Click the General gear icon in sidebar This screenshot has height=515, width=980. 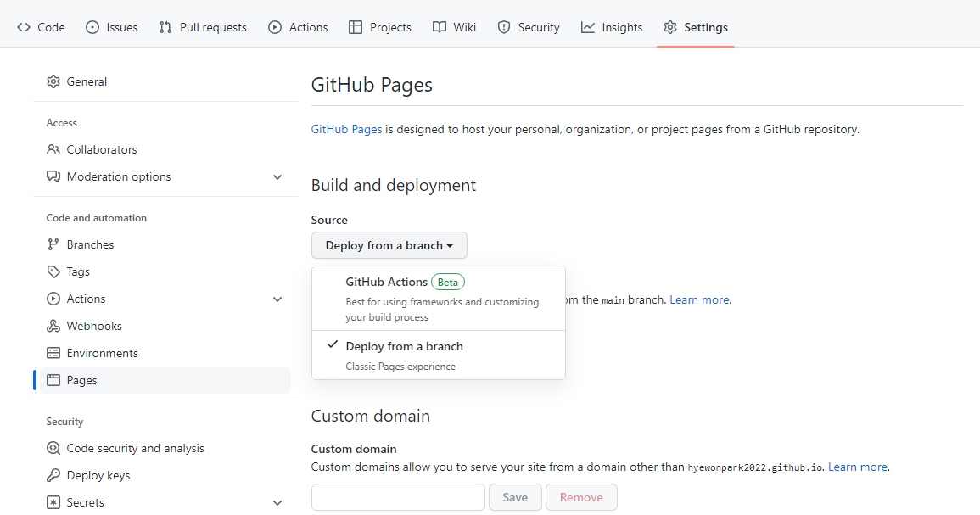click(x=53, y=82)
